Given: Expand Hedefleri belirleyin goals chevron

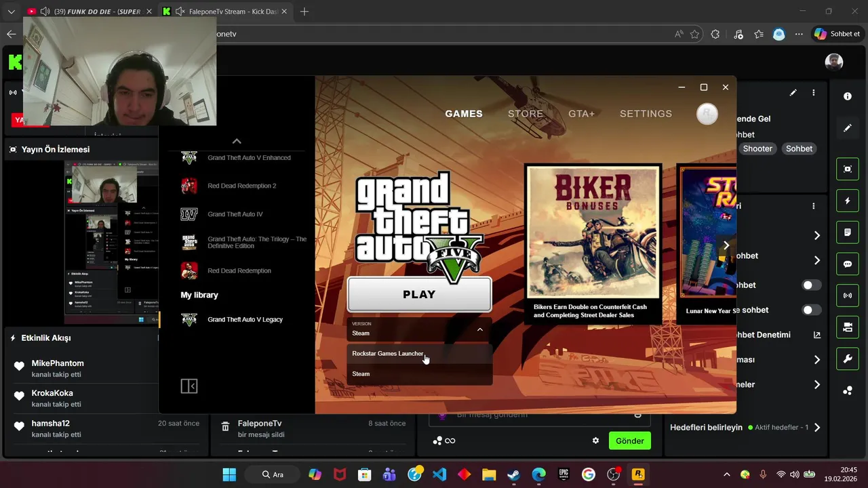Looking at the screenshot, I should click(x=816, y=428).
